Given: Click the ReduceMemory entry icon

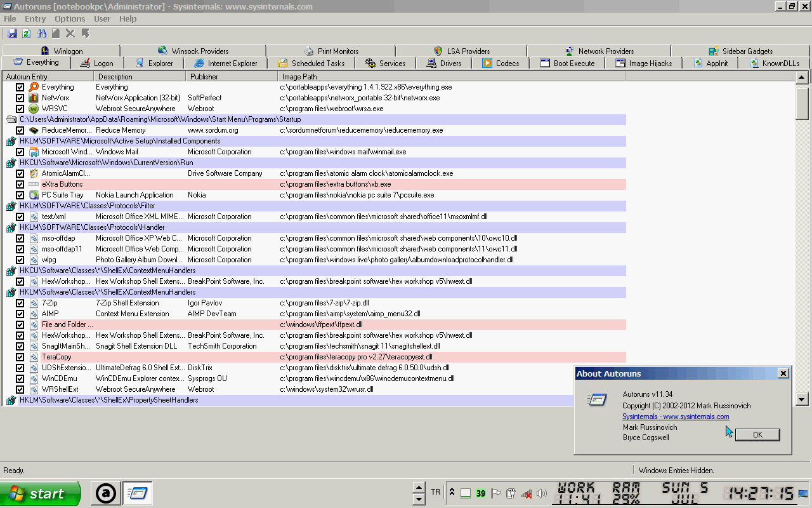Looking at the screenshot, I should pyautogui.click(x=34, y=130).
